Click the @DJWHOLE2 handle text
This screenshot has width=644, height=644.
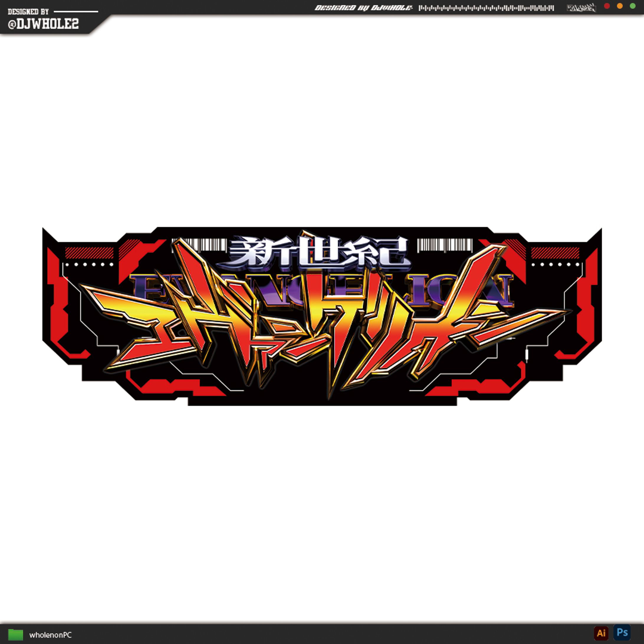tap(43, 24)
